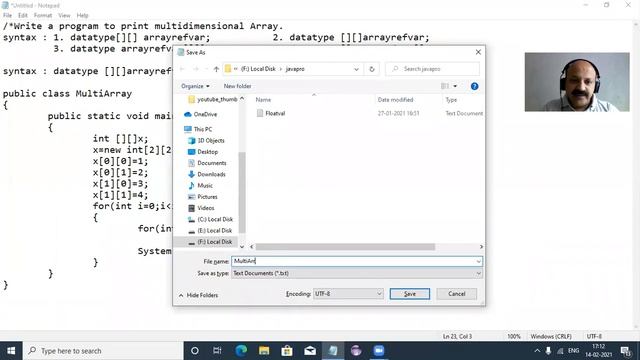The height and width of the screenshot is (360, 640).
Task: Open the Encoding UTF-8 dropdown
Action: click(x=348, y=293)
